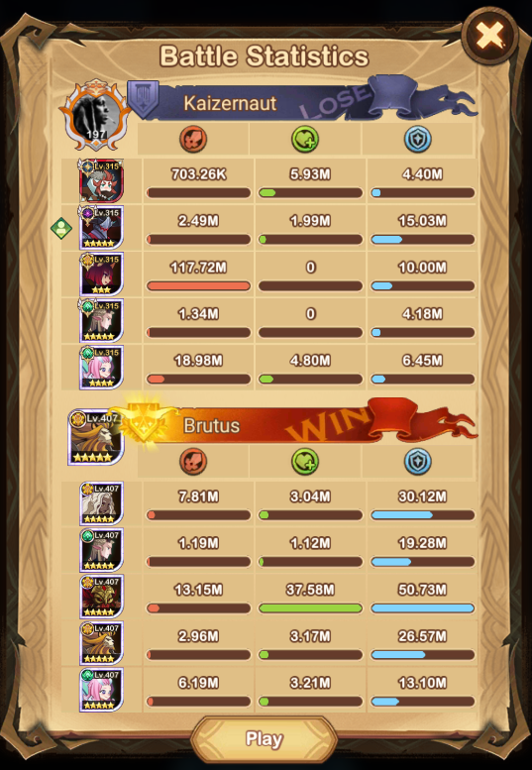Click Brutus team's shield damage-taken icon
The height and width of the screenshot is (770, 532).
418,461
